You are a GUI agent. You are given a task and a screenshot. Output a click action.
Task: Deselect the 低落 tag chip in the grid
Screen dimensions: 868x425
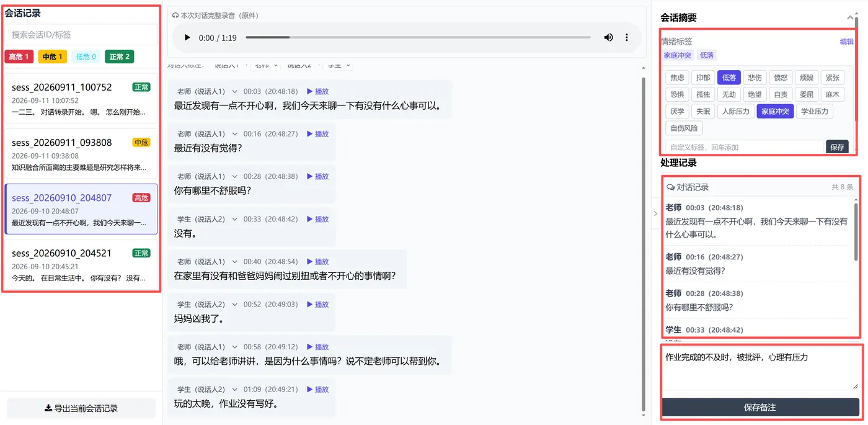click(x=728, y=78)
